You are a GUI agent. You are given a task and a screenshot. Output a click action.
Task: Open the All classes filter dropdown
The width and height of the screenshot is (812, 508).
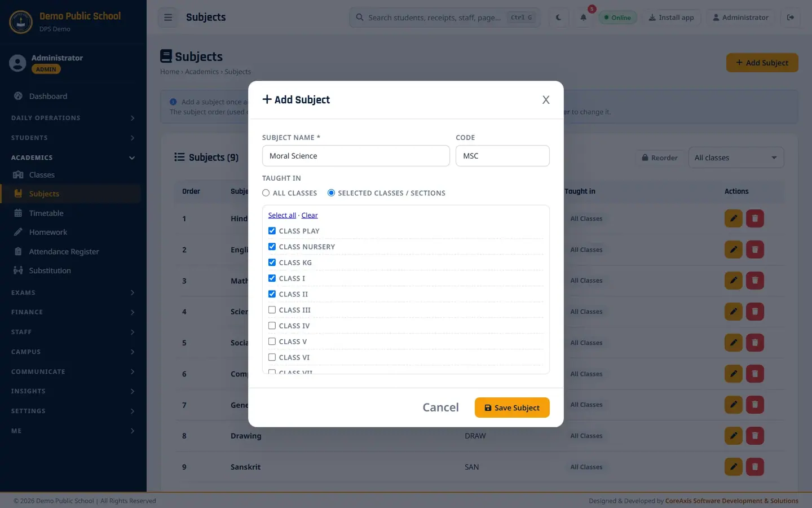pos(736,158)
